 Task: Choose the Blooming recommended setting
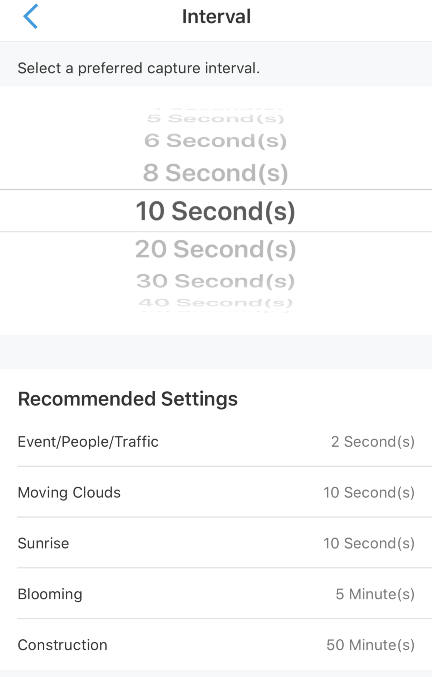tap(216, 594)
